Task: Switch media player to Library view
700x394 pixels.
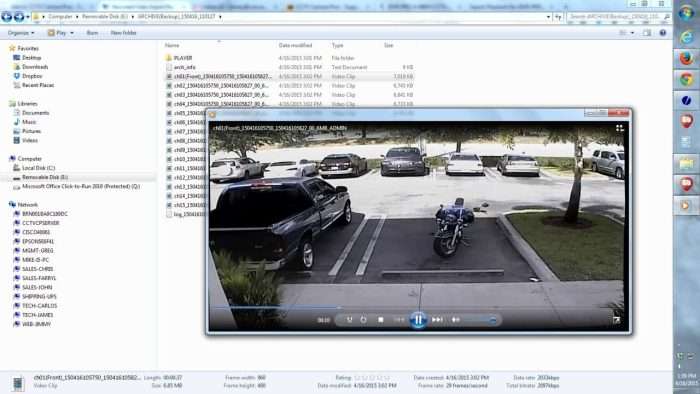Action: [620, 128]
